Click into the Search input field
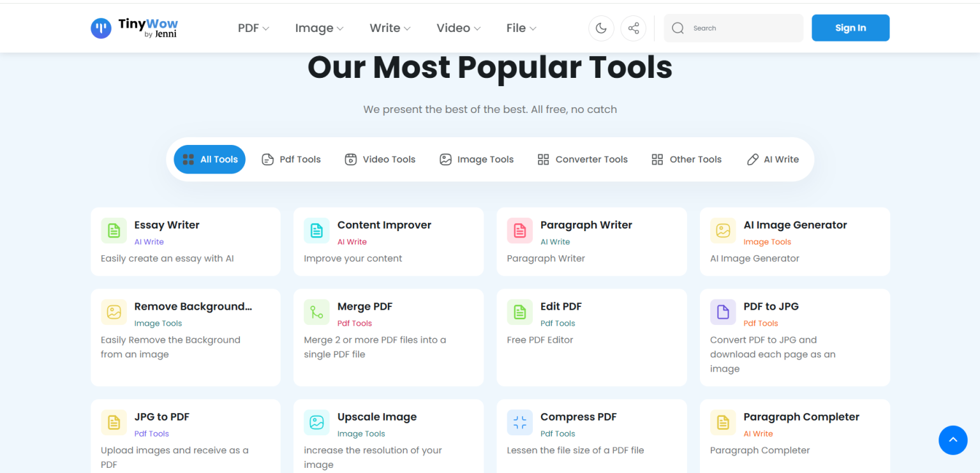 734,28
